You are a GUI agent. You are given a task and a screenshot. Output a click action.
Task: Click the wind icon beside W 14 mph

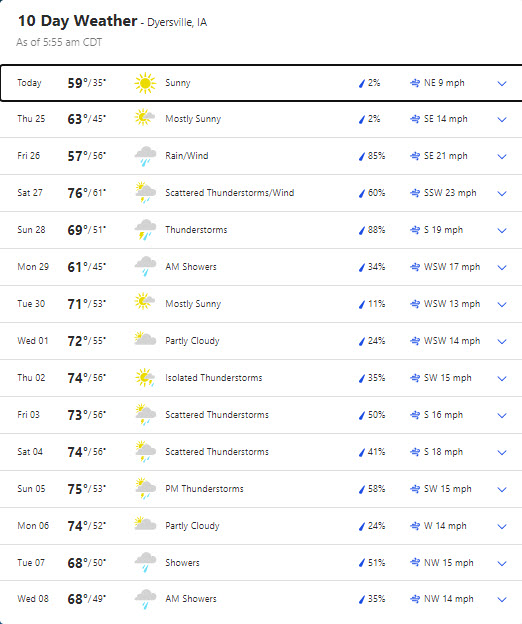click(415, 526)
